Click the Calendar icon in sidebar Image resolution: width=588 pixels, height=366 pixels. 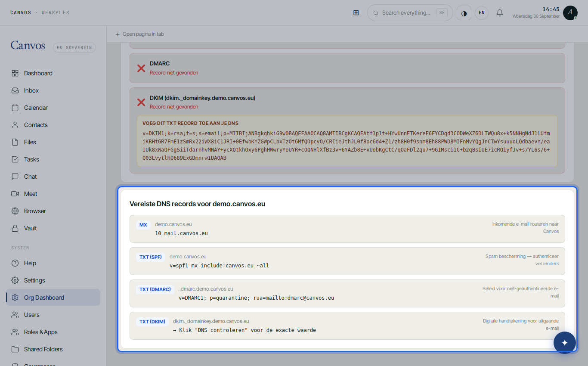pyautogui.click(x=15, y=108)
